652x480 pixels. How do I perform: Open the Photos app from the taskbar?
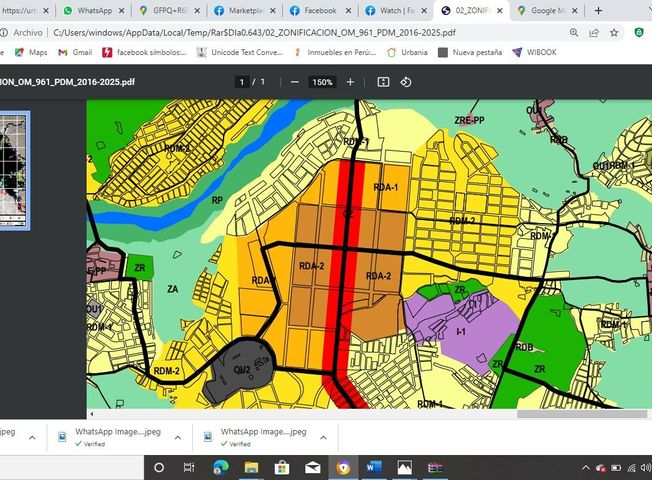405,468
